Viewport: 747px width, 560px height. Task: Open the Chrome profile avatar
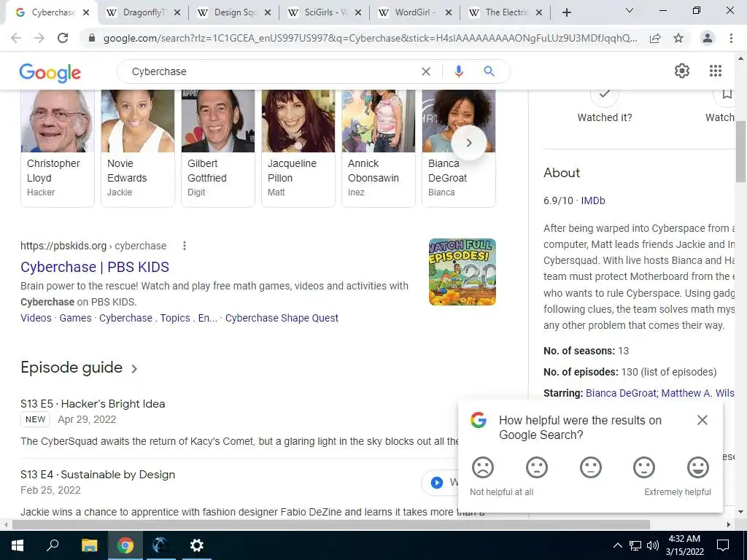coord(708,38)
